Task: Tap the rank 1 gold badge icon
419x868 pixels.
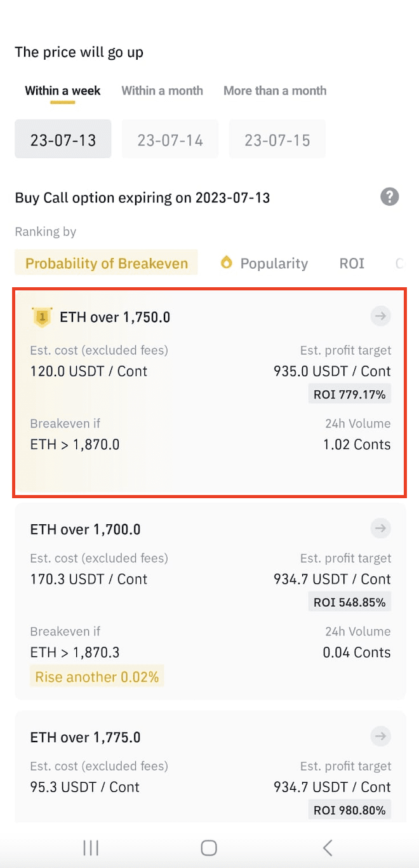Action: [41, 316]
